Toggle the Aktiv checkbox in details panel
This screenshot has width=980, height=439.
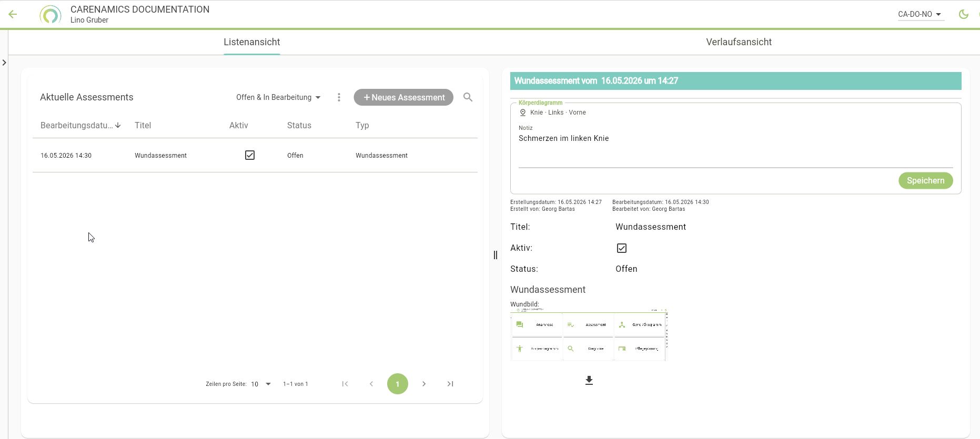click(x=622, y=248)
